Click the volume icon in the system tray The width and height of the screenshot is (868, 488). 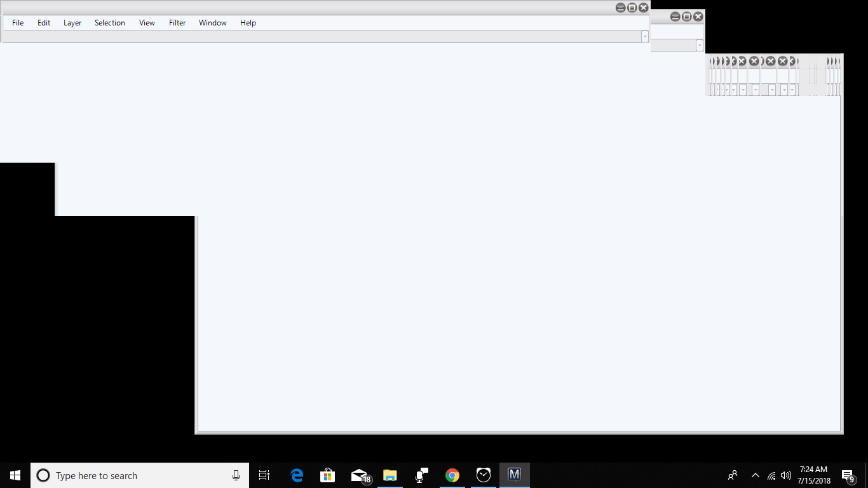point(785,475)
